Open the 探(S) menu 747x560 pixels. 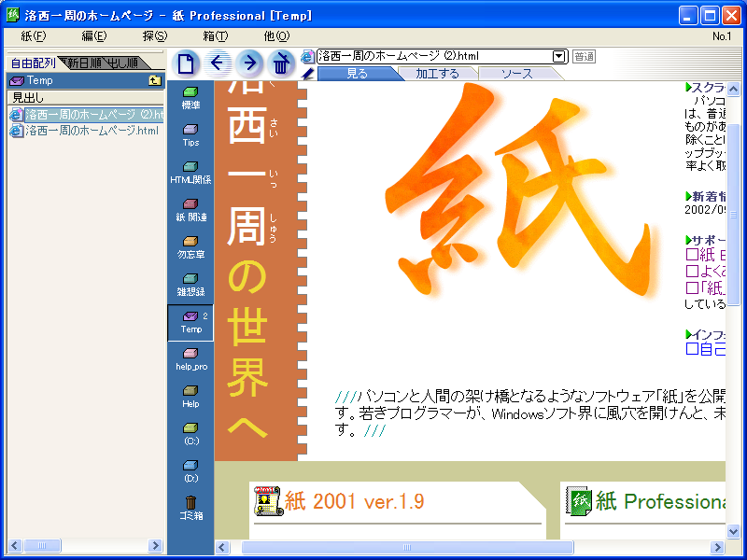[x=154, y=36]
